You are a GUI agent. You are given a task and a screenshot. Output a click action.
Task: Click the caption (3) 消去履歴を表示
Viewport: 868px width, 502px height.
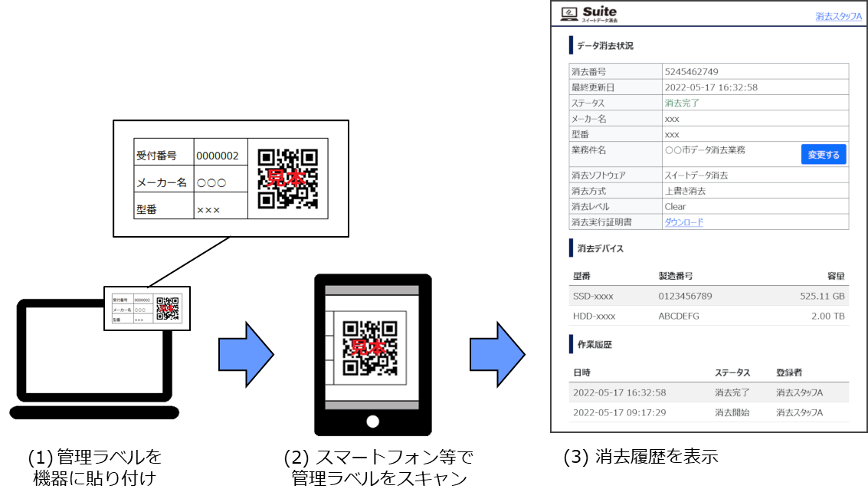pyautogui.click(x=640, y=456)
